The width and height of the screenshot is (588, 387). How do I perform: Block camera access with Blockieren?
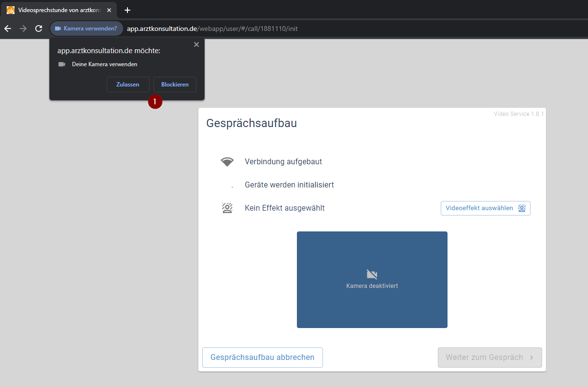coord(175,85)
